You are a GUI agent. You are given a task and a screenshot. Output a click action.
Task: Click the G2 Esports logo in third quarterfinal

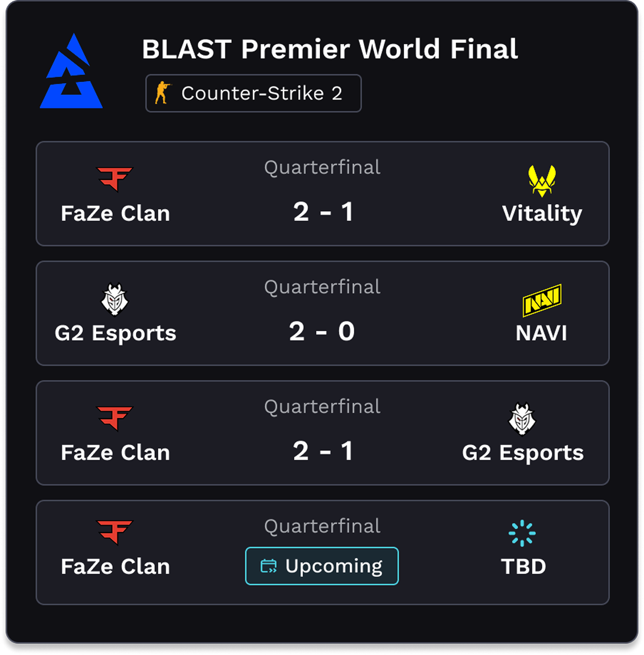522,418
